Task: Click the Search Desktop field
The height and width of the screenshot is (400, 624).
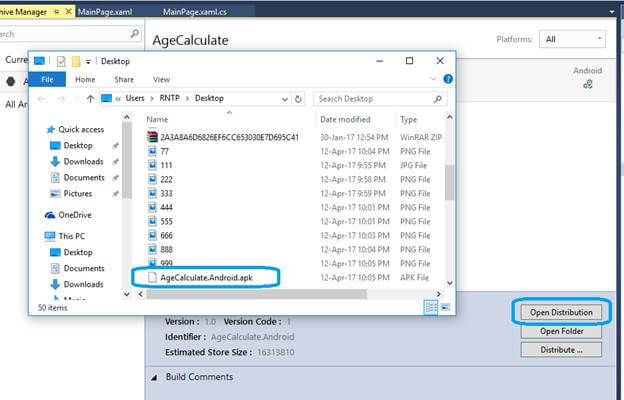Action: click(380, 99)
